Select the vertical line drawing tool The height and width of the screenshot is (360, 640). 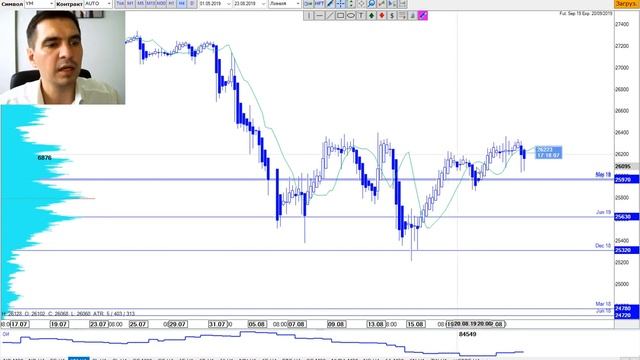309,16
